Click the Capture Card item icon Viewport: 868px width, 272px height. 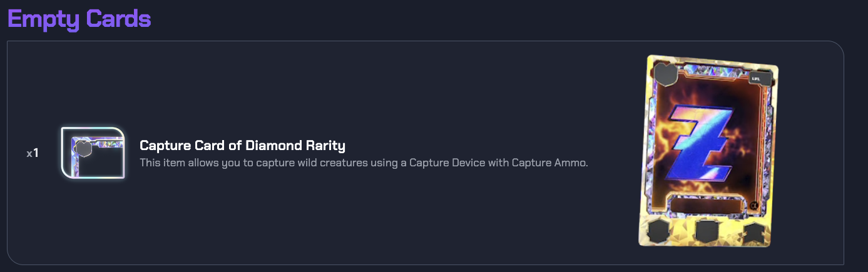pyautogui.click(x=93, y=154)
